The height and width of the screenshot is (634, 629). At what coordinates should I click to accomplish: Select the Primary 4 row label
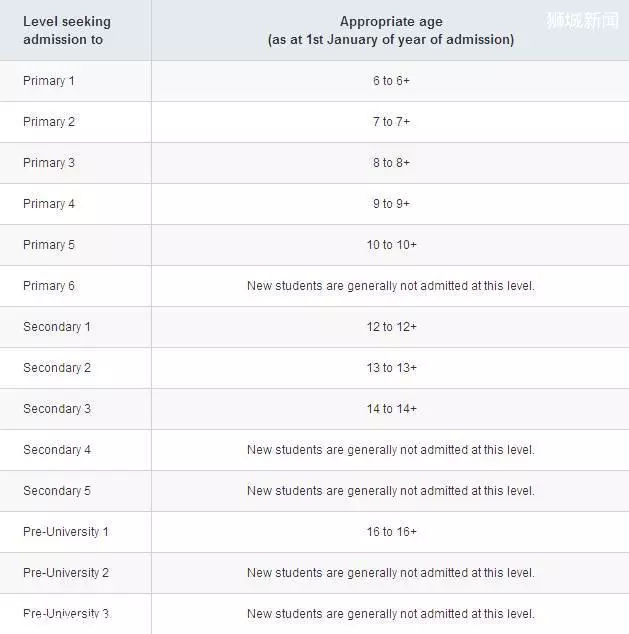pos(49,204)
